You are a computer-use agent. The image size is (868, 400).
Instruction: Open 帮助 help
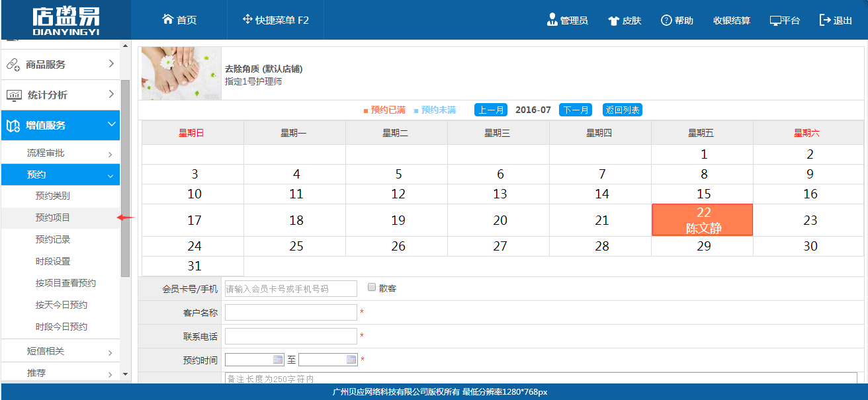coord(677,20)
